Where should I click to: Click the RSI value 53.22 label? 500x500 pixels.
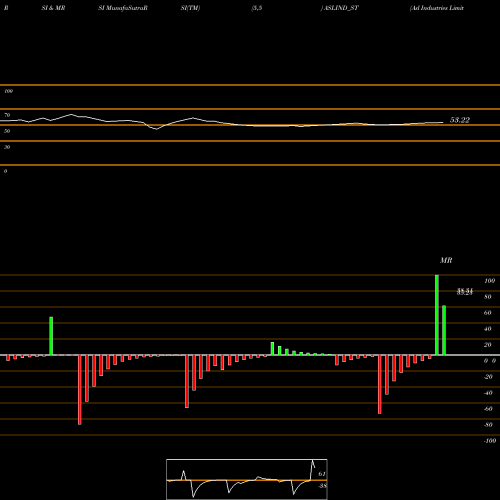pos(460,120)
